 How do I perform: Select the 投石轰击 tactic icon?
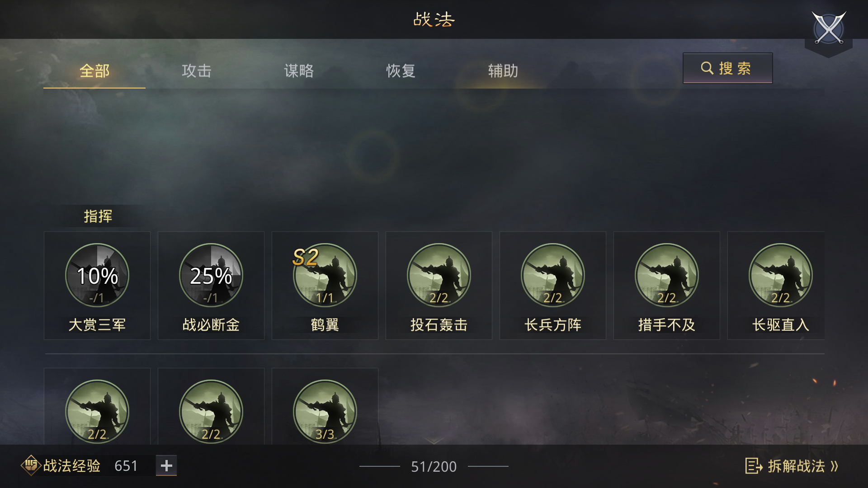[439, 275]
